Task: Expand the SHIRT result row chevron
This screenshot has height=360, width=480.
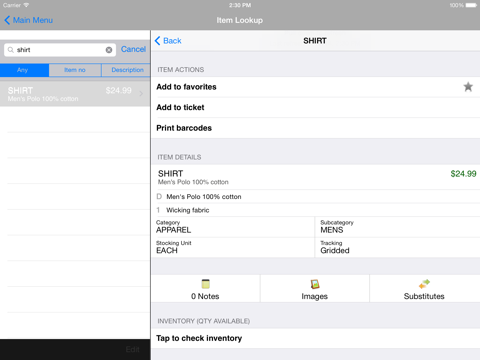Action: click(x=141, y=94)
